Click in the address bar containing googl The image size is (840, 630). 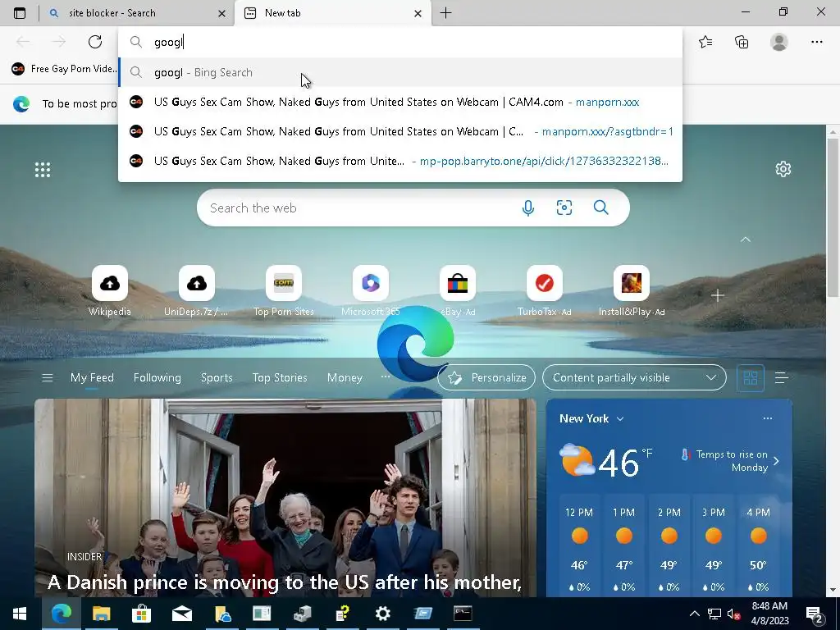400,42
